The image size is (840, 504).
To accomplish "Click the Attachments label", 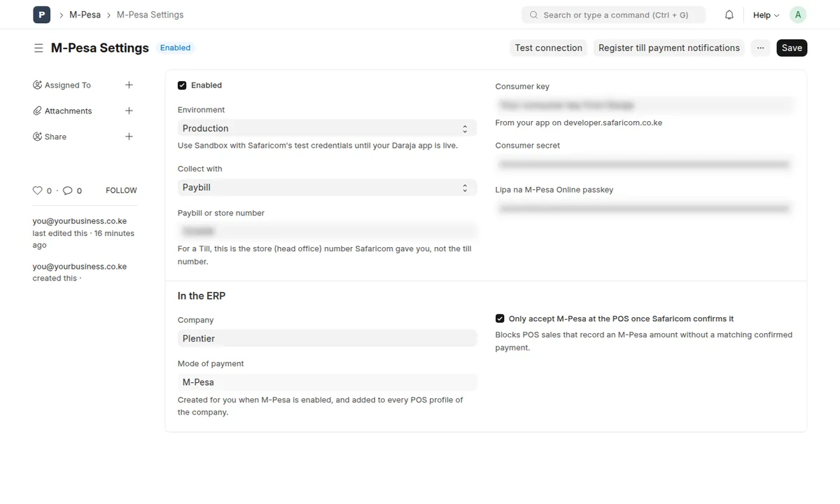I will click(69, 111).
